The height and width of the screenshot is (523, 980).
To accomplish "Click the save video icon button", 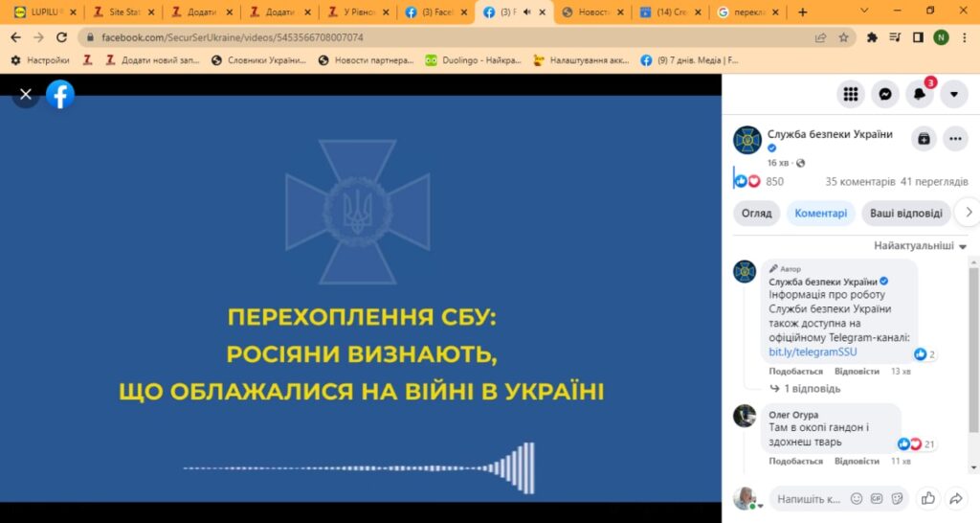I will click(x=923, y=139).
